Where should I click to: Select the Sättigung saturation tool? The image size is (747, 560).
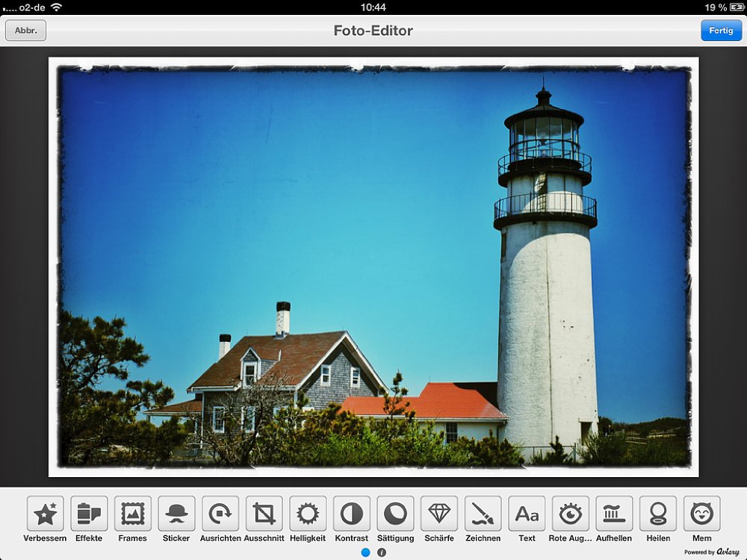(395, 514)
